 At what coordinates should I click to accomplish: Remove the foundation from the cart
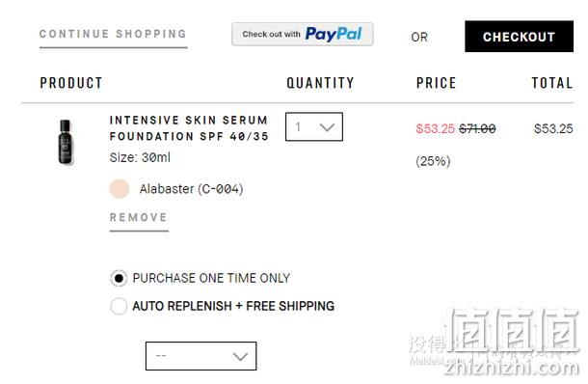pos(139,218)
